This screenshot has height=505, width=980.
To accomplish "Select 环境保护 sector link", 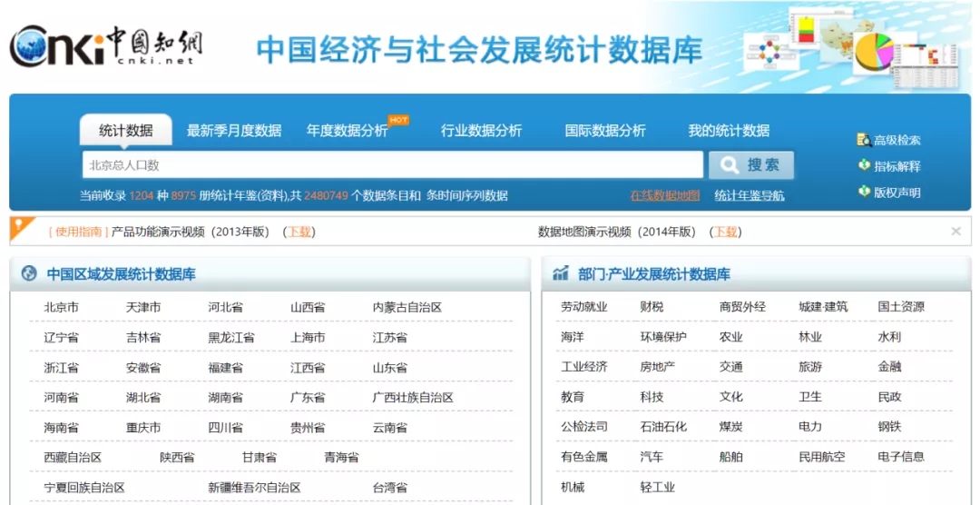I will point(663,337).
